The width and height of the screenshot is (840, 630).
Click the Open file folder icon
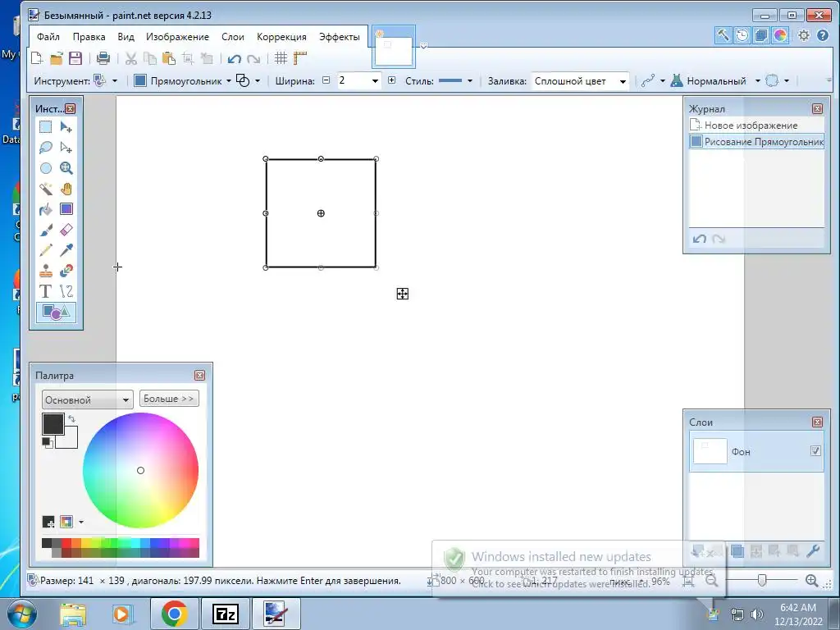pos(57,58)
